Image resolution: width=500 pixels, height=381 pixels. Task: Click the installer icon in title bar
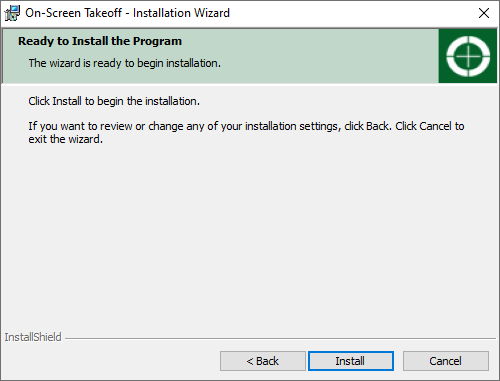click(12, 13)
